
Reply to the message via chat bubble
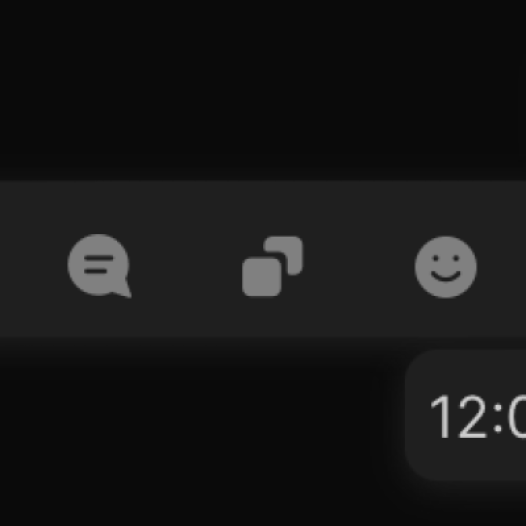click(x=99, y=266)
